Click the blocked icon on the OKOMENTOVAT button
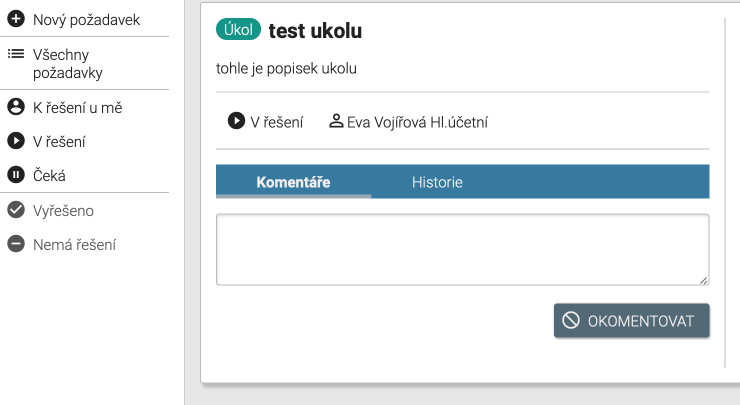Screen dimensions: 740x405 pos(571,320)
